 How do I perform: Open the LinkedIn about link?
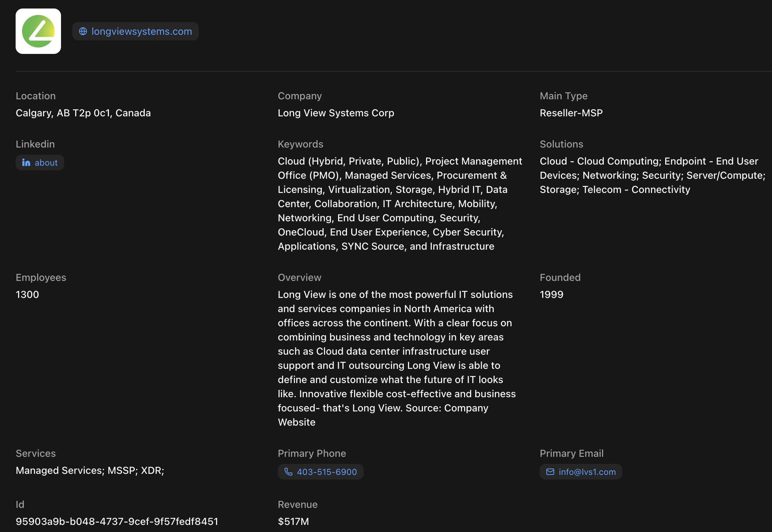40,162
